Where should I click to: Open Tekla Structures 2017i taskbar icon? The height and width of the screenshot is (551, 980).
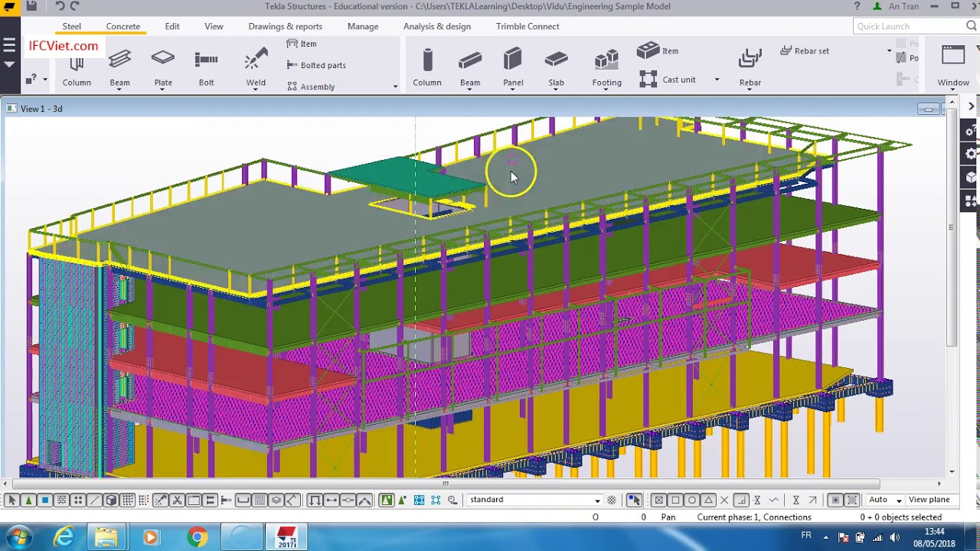(286, 537)
